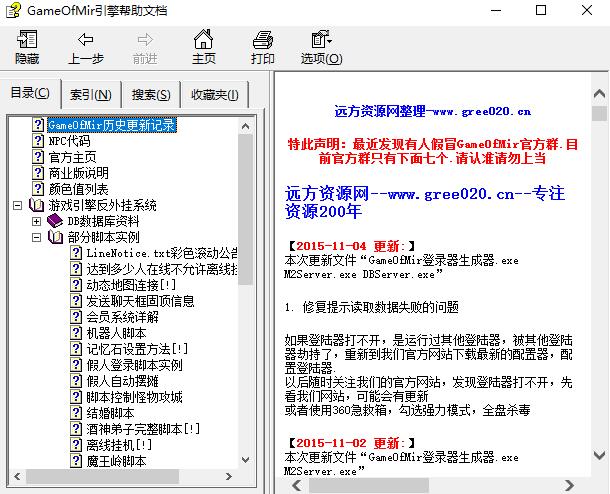Click the 【2015-11-04 更新:】 heading text
Image resolution: width=610 pixels, height=494 pixels.
[352, 246]
